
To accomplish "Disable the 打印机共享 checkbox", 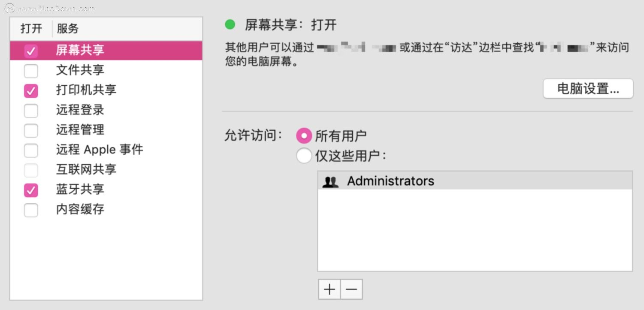I will tap(31, 90).
